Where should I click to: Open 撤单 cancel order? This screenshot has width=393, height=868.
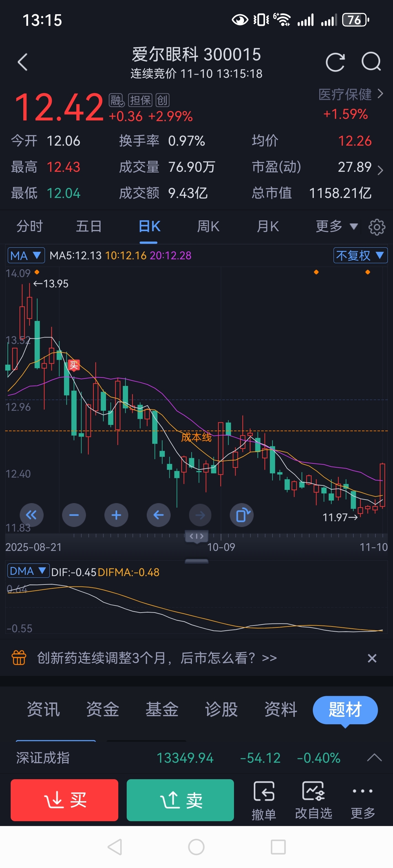264,801
